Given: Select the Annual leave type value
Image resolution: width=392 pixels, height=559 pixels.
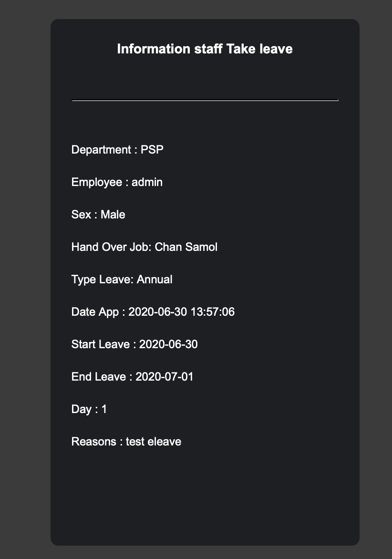Looking at the screenshot, I should click(x=155, y=279).
